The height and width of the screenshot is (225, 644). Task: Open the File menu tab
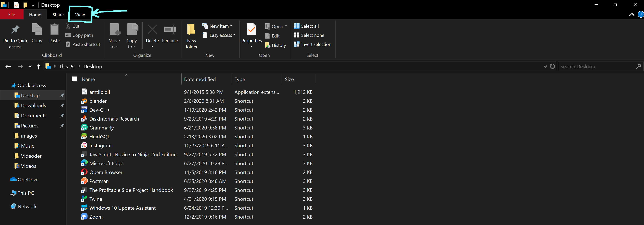click(12, 14)
